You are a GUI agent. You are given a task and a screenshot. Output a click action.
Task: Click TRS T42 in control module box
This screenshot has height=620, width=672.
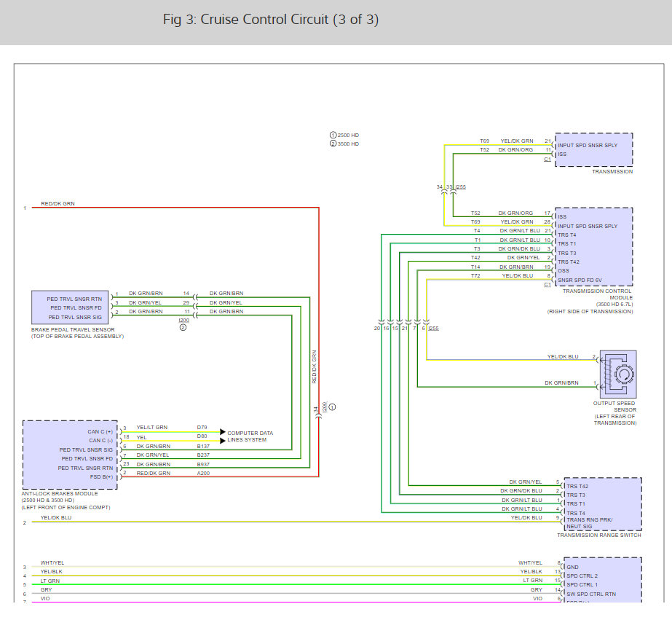pos(569,262)
